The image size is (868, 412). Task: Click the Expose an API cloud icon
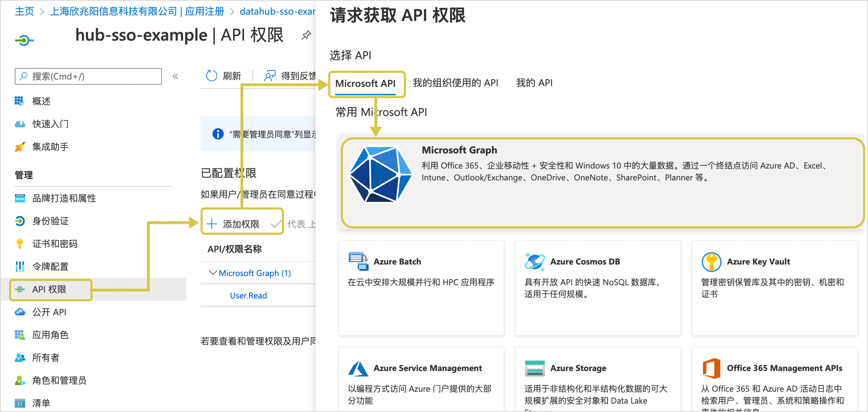(x=20, y=312)
